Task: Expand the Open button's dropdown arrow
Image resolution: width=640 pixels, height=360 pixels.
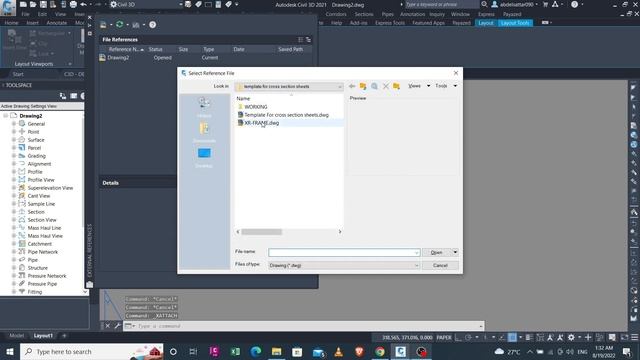Action: tap(455, 253)
